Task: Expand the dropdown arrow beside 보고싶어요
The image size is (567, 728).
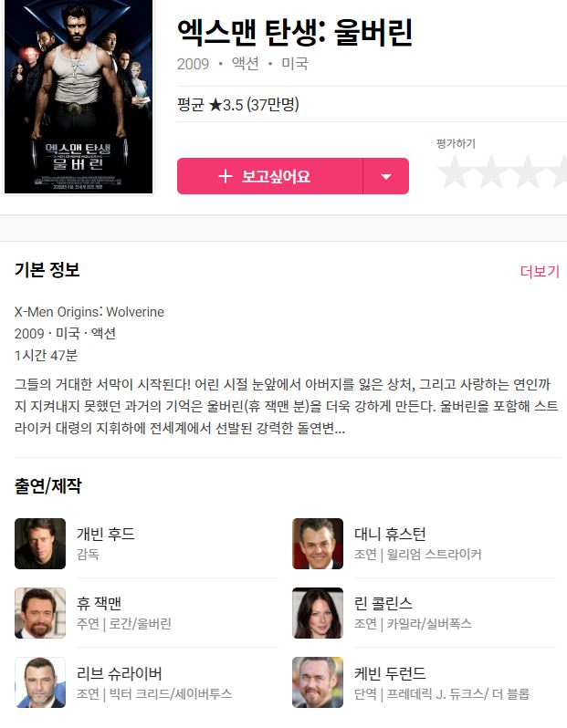Action: pyautogui.click(x=385, y=176)
